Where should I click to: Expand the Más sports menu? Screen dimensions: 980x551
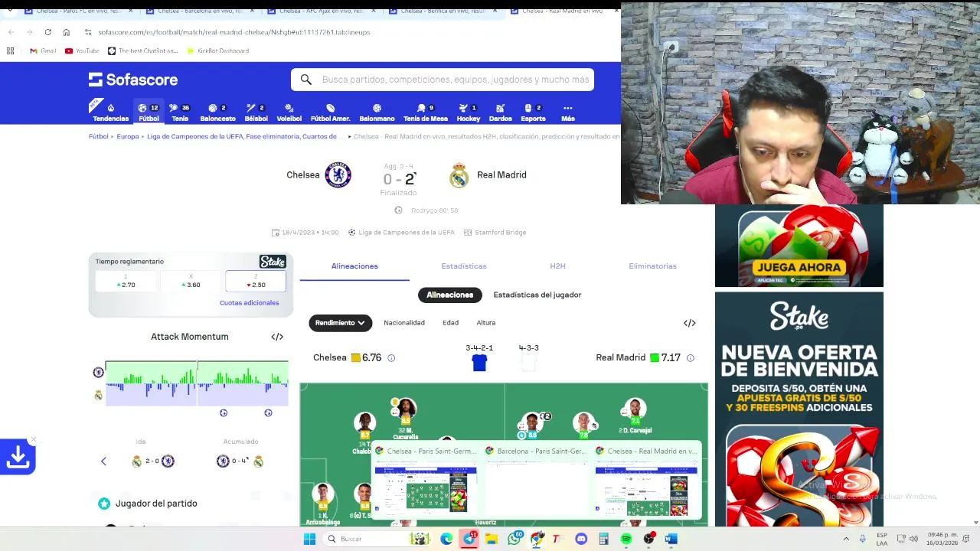tap(567, 112)
